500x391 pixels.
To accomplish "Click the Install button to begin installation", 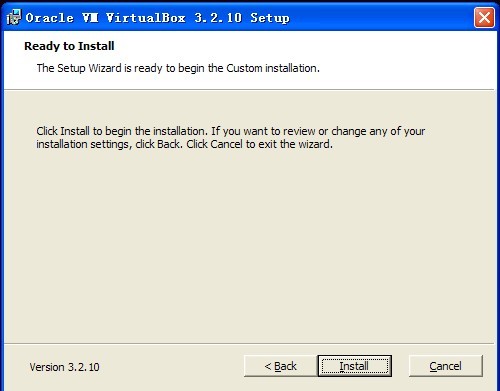I will pos(355,366).
